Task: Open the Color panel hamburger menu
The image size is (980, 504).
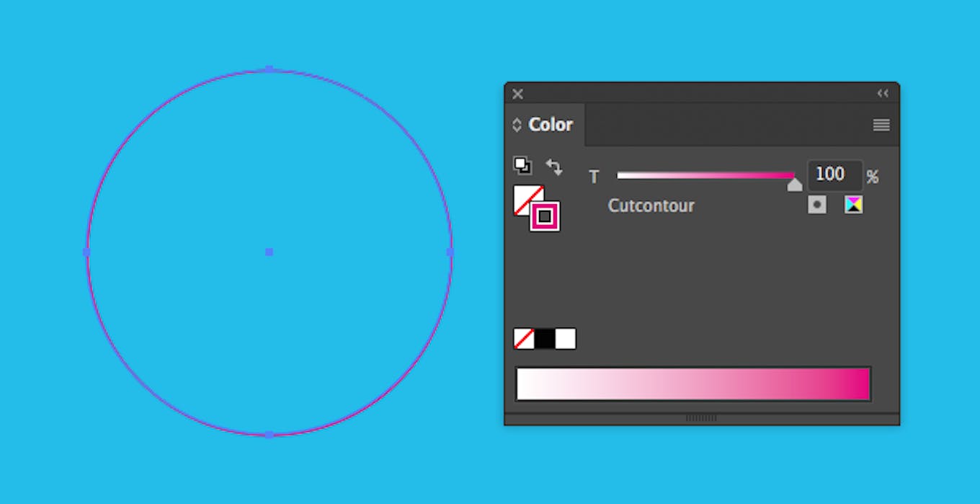Action: [881, 125]
